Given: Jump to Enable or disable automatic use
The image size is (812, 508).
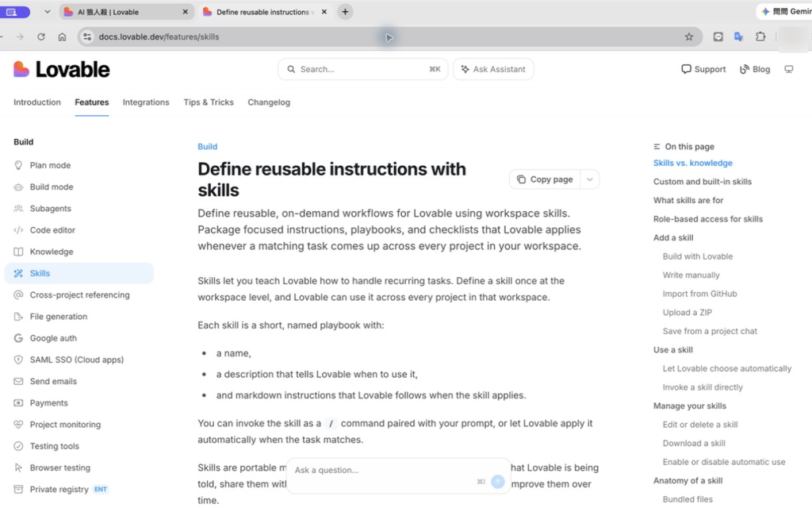Looking at the screenshot, I should point(723,461).
